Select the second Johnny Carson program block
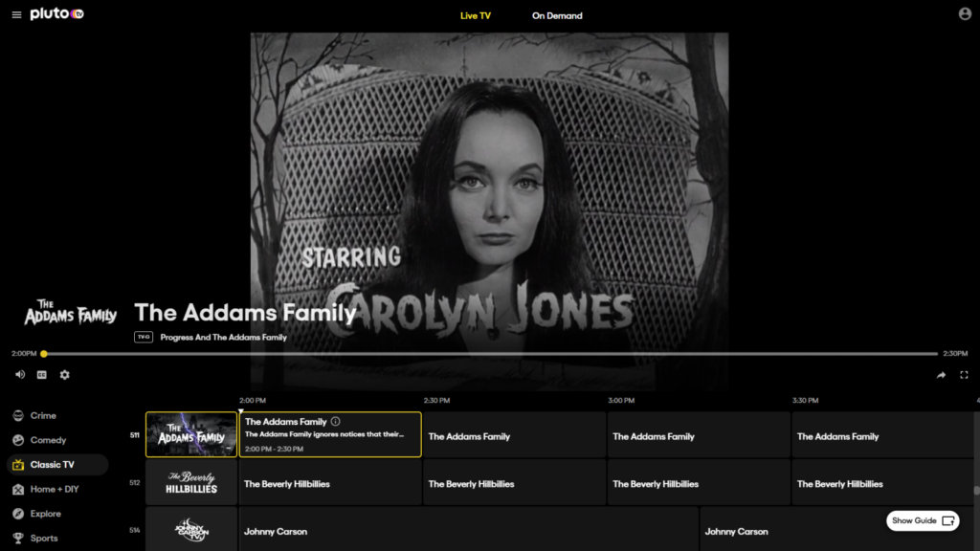Screen dimensions: 980x551 (836, 530)
